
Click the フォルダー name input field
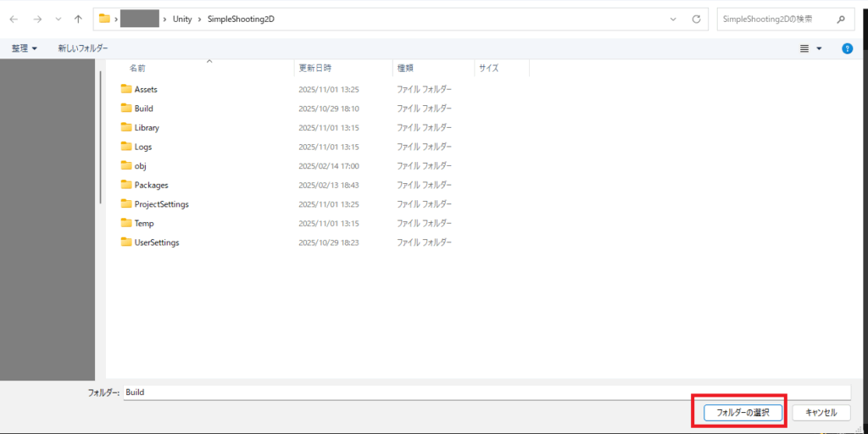pyautogui.click(x=485, y=392)
